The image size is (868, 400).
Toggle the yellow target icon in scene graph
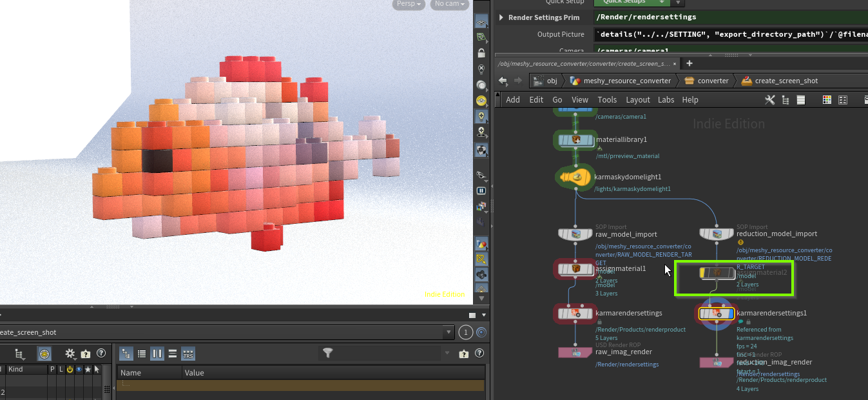44,354
